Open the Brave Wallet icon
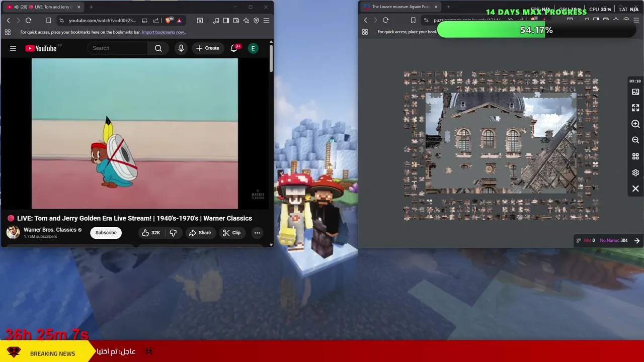644x362 pixels. click(x=236, y=21)
